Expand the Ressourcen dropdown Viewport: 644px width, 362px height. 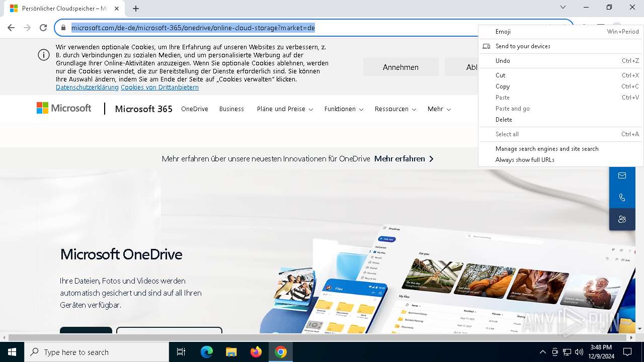395,109
